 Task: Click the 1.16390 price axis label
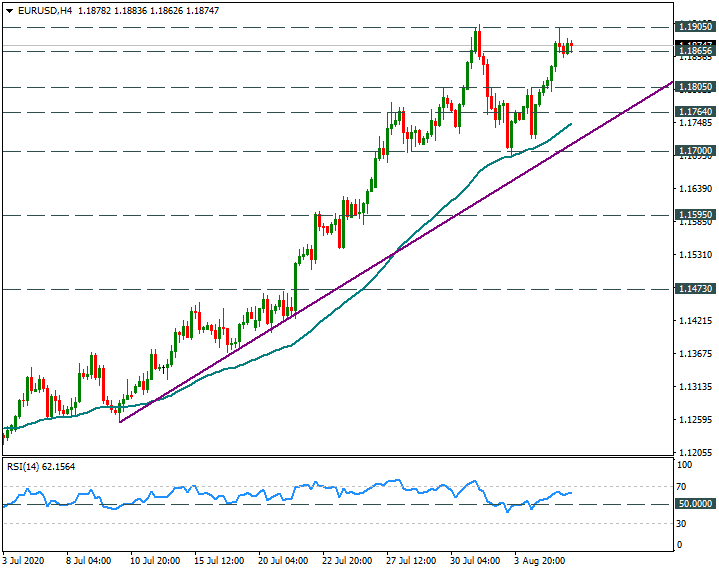(x=694, y=189)
